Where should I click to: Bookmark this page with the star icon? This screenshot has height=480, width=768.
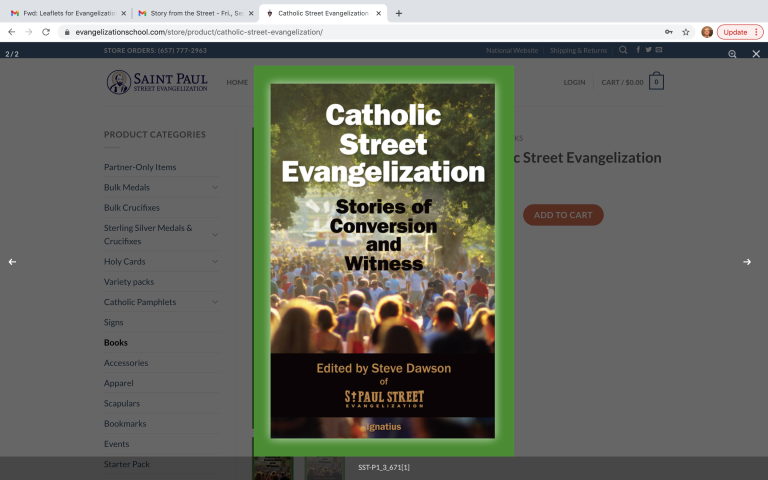pos(686,32)
